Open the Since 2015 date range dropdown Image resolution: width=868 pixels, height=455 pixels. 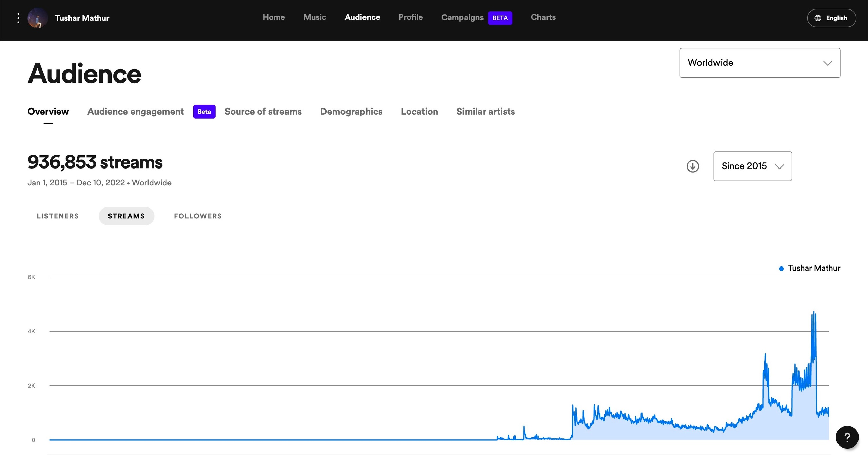click(x=752, y=166)
